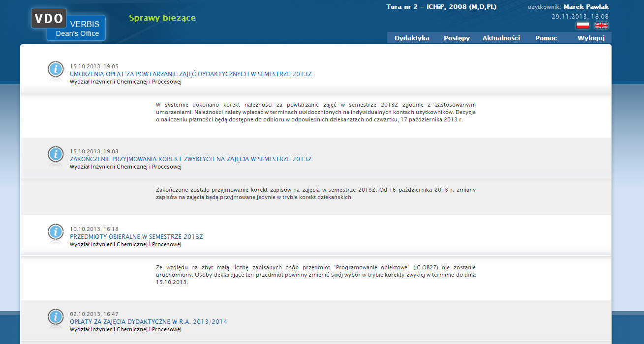Click the user name Marek Pawlak
The image size is (644, 344).
[x=586, y=7]
